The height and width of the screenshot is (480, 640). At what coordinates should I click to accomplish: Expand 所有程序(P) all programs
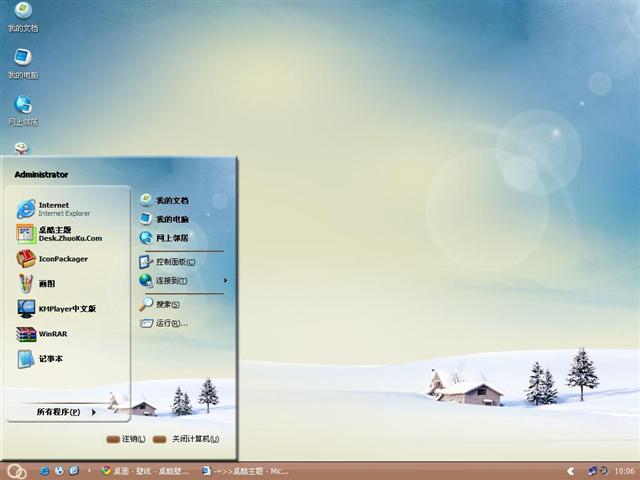(x=66, y=412)
